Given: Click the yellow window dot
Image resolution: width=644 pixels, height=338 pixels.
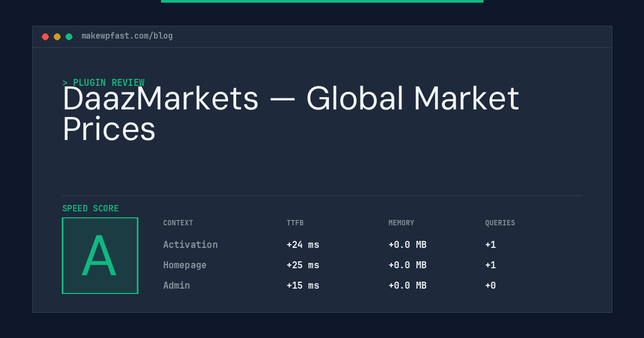Looking at the screenshot, I should 57,36.
